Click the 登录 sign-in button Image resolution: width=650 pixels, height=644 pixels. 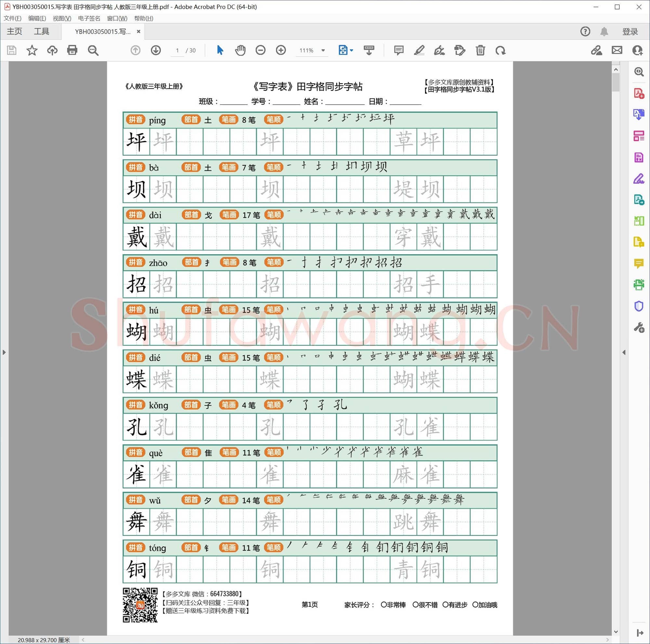630,31
